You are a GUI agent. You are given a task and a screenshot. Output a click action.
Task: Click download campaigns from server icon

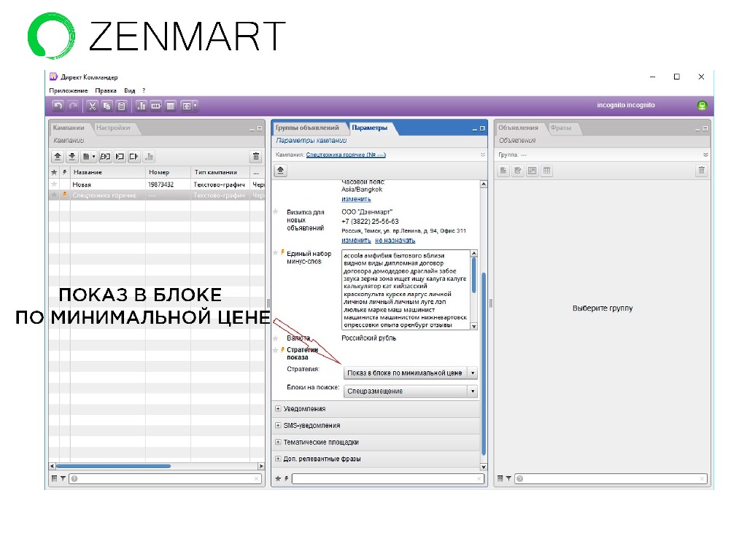(x=72, y=157)
